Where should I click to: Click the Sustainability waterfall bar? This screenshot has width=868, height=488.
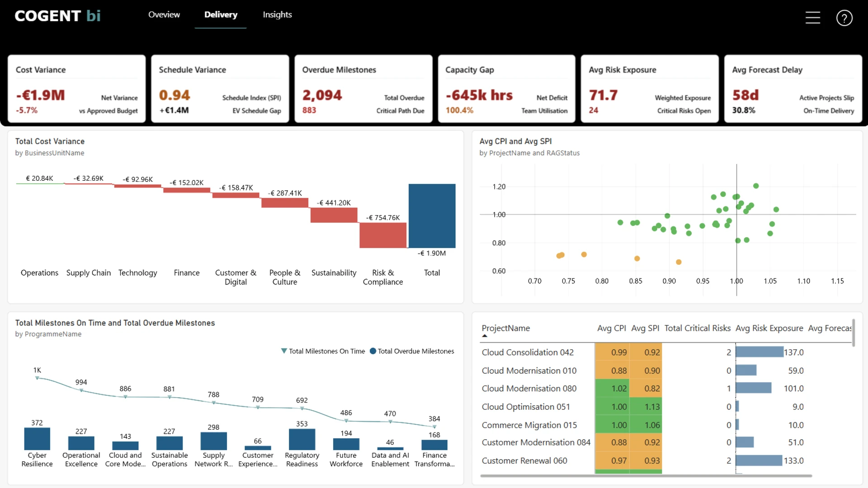pyautogui.click(x=334, y=215)
